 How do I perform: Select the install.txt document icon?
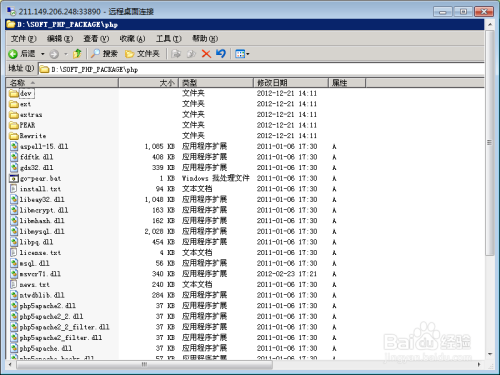[14, 189]
